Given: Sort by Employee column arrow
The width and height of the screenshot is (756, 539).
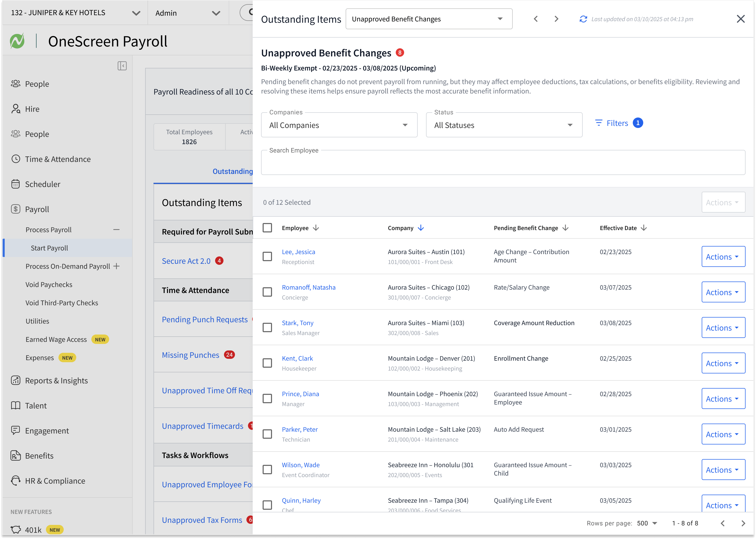Looking at the screenshot, I should (316, 228).
